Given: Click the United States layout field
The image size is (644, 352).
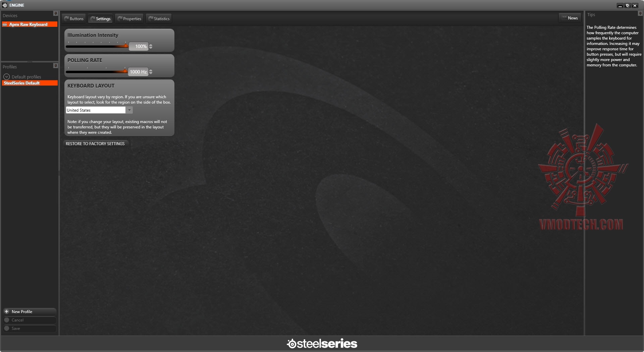Looking at the screenshot, I should [96, 110].
